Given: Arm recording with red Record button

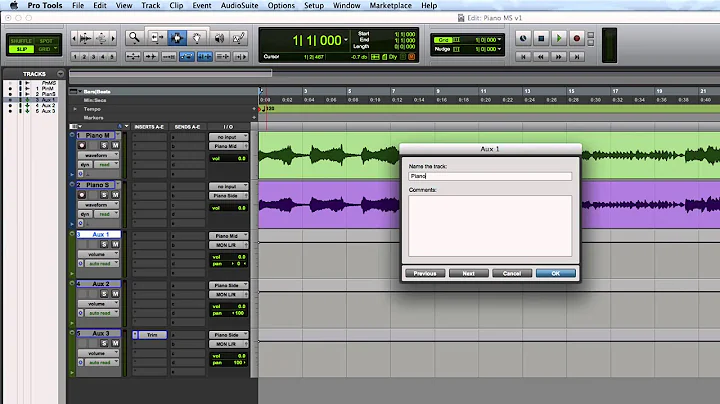Looking at the screenshot, I should tap(577, 38).
